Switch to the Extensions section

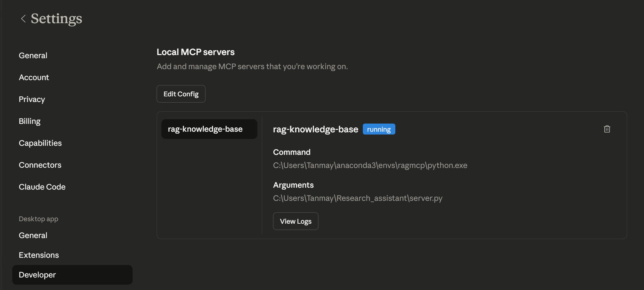coord(39,255)
